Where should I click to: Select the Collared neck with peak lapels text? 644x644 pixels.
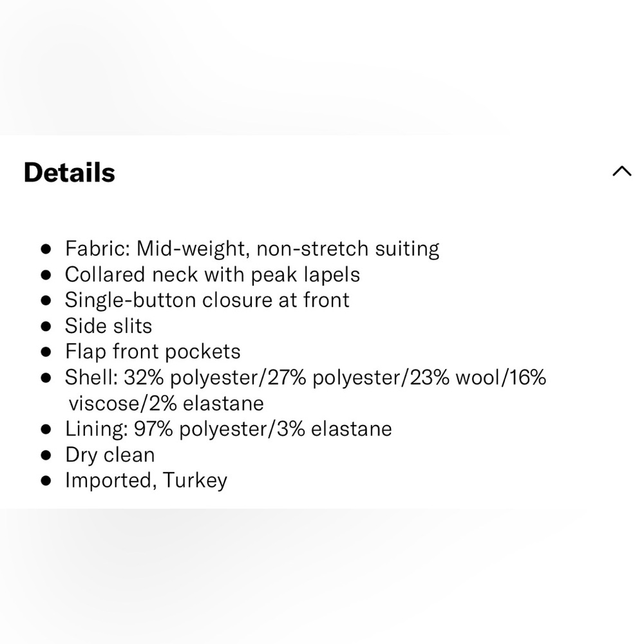(x=212, y=274)
